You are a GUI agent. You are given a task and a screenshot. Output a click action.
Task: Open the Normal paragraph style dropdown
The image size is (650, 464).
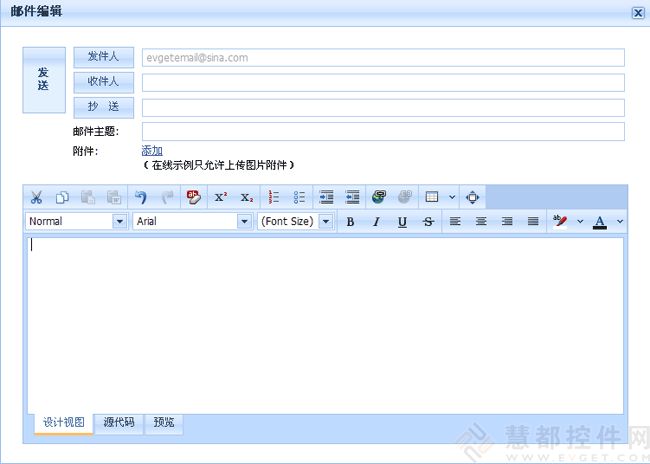click(x=120, y=222)
